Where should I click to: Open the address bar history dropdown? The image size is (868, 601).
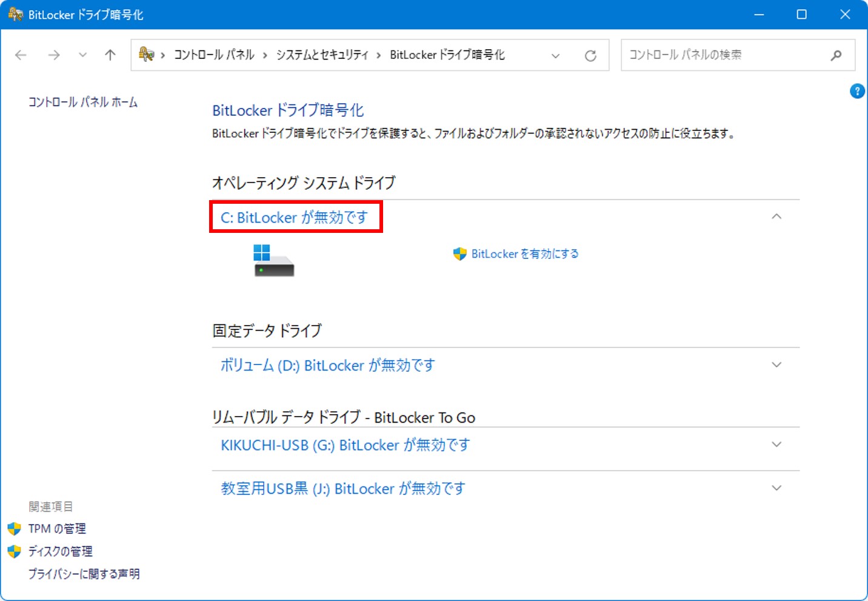(x=555, y=56)
